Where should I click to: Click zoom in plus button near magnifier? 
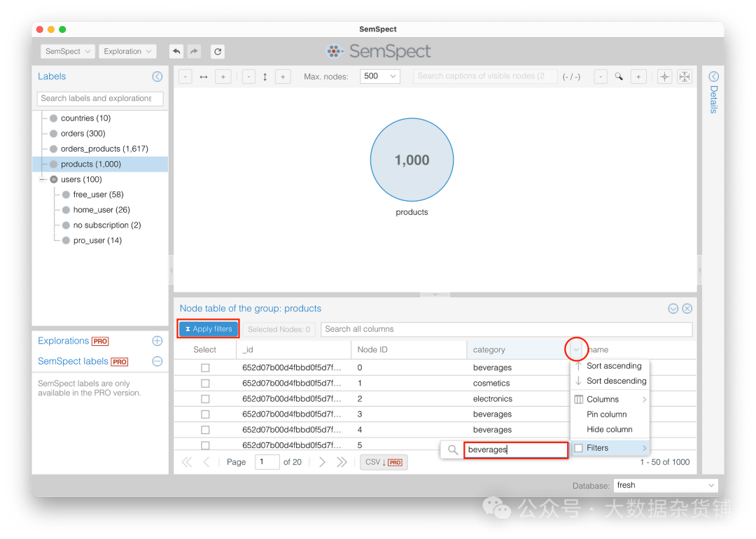click(638, 77)
